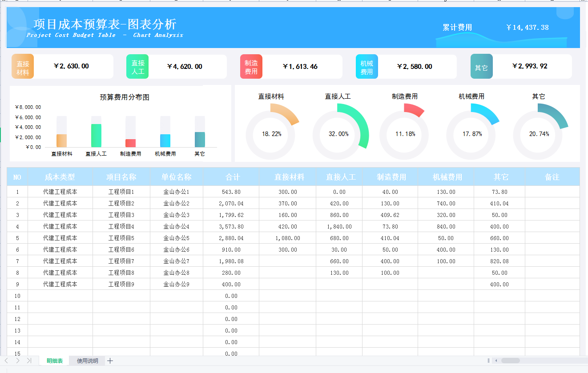588x373 pixels.
Task: Select cell 金山办公6
Action: (x=177, y=250)
